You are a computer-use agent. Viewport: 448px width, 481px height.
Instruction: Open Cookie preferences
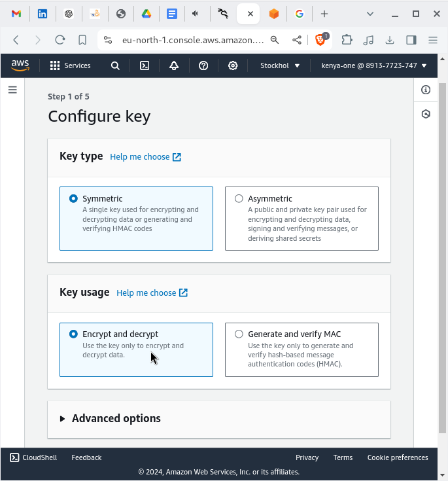tap(398, 457)
